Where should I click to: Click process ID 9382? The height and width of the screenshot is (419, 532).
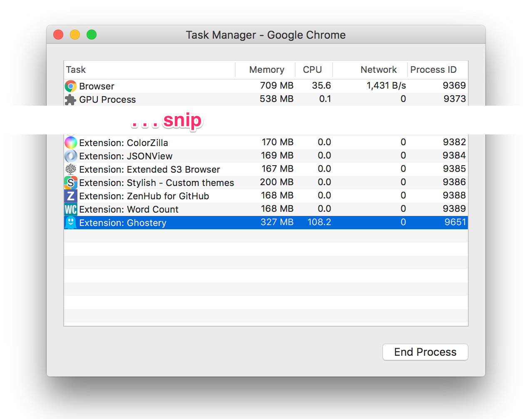[454, 142]
